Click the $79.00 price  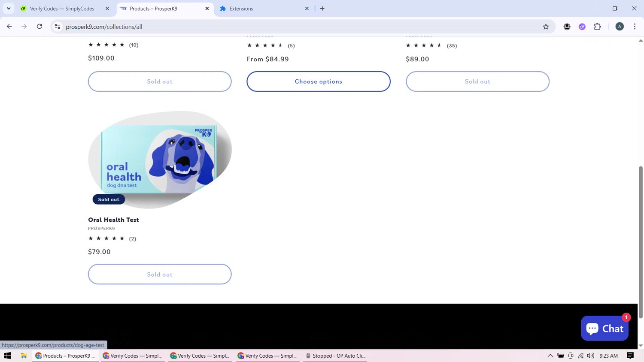tap(99, 252)
